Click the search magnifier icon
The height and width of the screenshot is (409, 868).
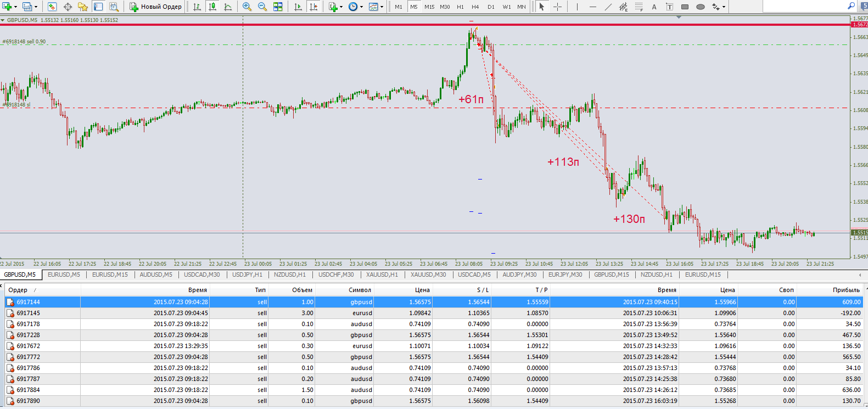[851, 6]
